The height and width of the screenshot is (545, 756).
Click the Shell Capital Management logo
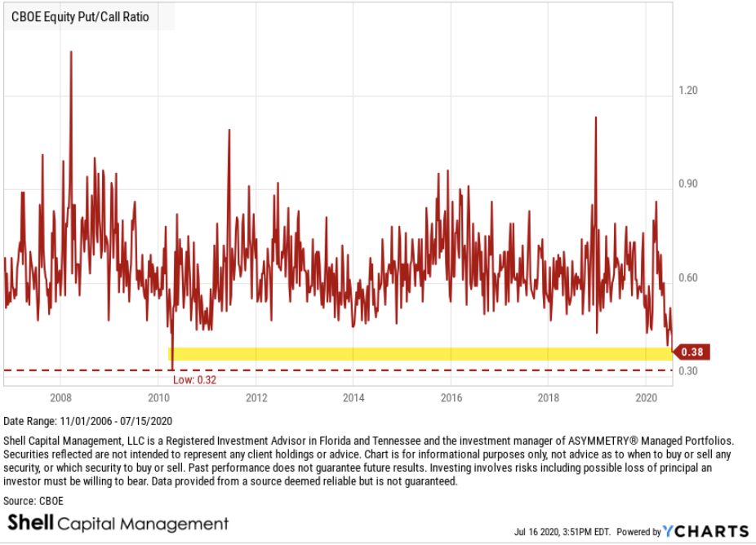click(118, 524)
